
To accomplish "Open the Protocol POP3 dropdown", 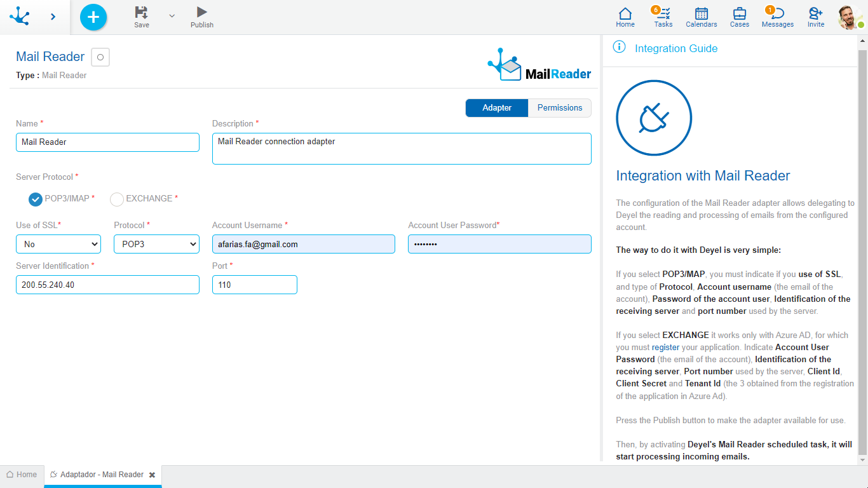I will click(156, 244).
